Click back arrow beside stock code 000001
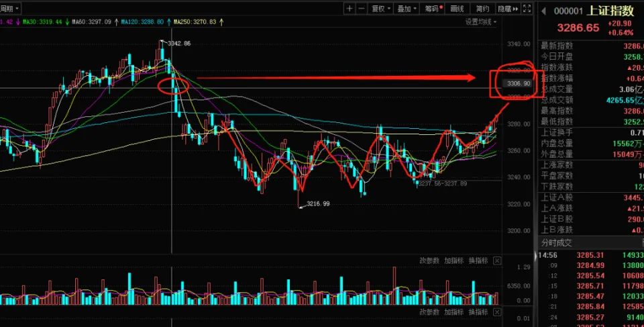 coord(543,11)
